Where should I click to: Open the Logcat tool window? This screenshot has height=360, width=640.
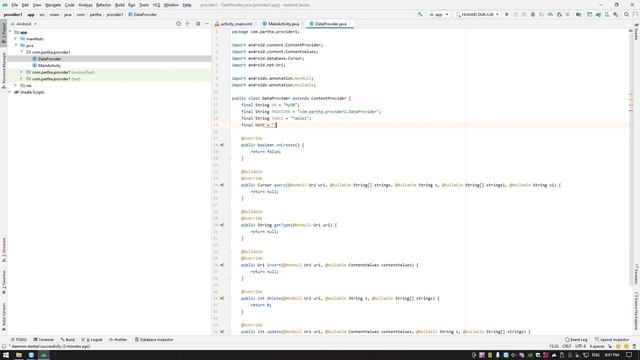[93, 340]
